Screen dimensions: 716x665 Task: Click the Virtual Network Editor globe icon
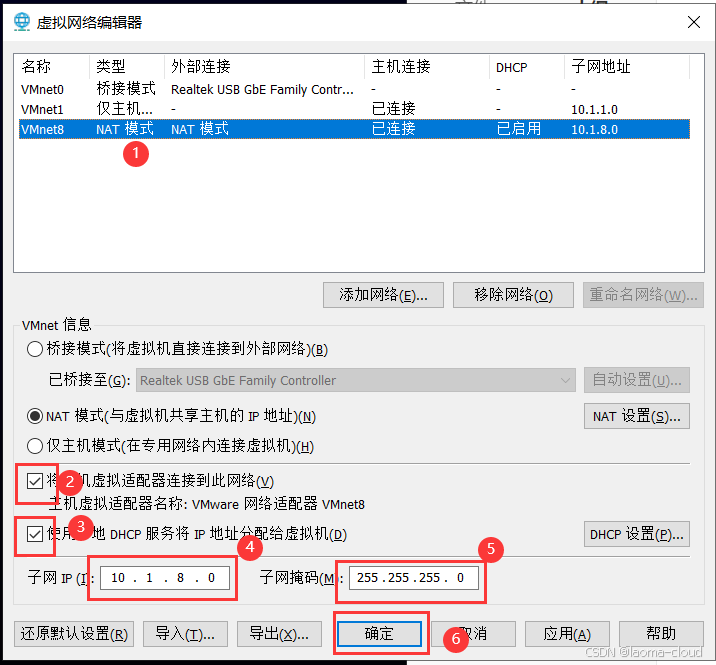pos(21,22)
